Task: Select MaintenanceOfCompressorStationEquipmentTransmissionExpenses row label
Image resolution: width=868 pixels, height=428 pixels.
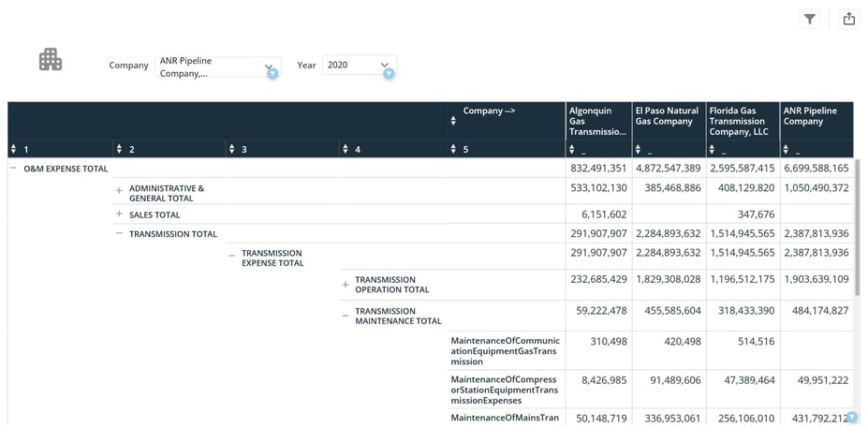Action: point(504,390)
